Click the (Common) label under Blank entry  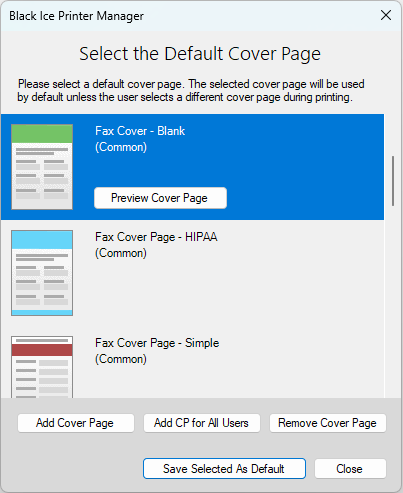tap(121, 147)
